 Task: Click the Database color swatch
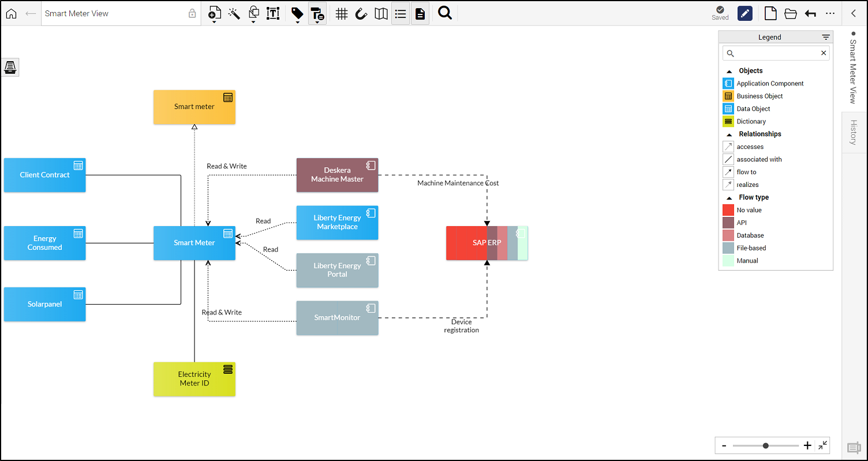pos(728,235)
